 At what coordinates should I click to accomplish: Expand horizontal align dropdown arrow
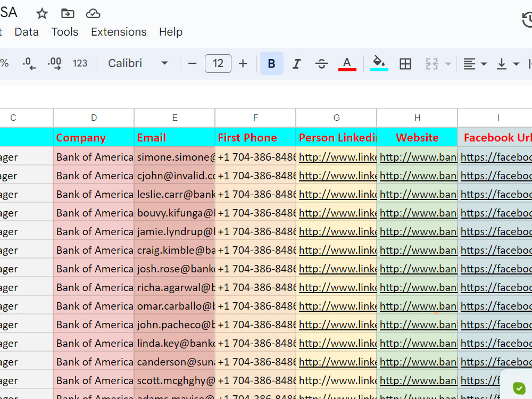pos(484,64)
